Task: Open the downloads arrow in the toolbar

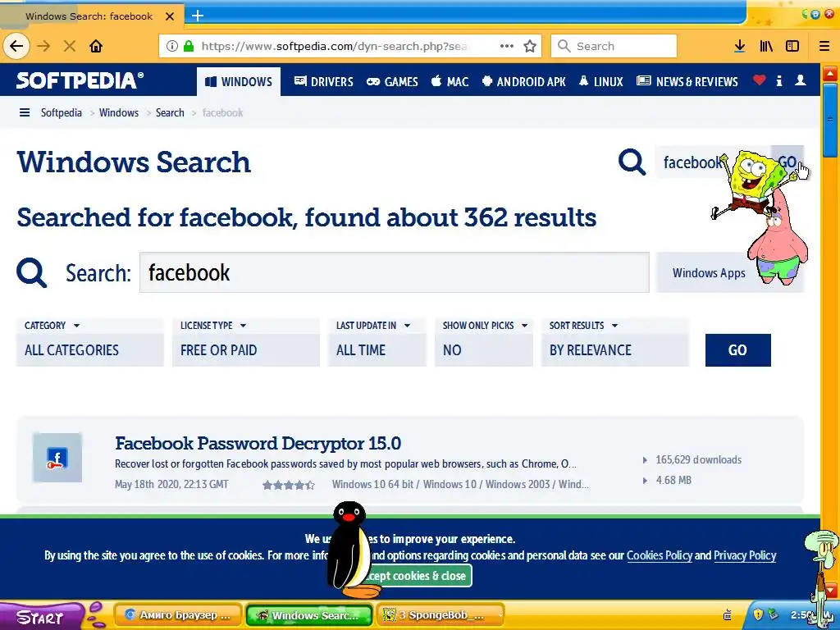Action: coord(740,46)
